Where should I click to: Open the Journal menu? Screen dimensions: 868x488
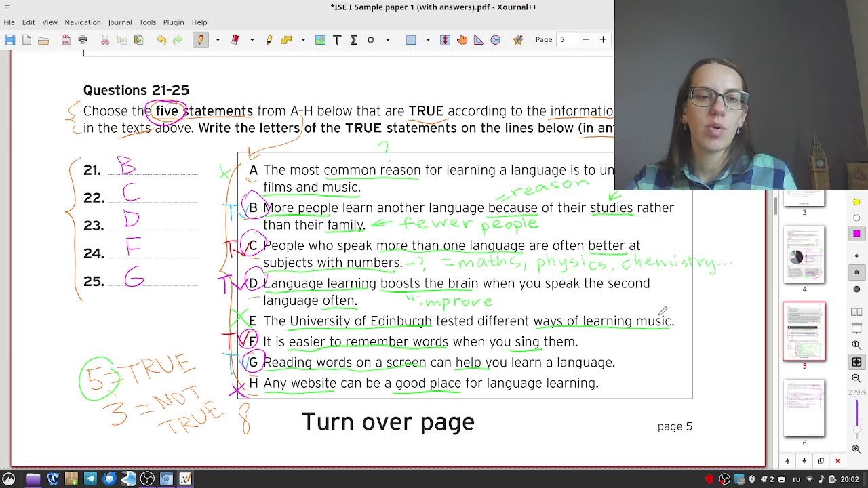tap(120, 22)
